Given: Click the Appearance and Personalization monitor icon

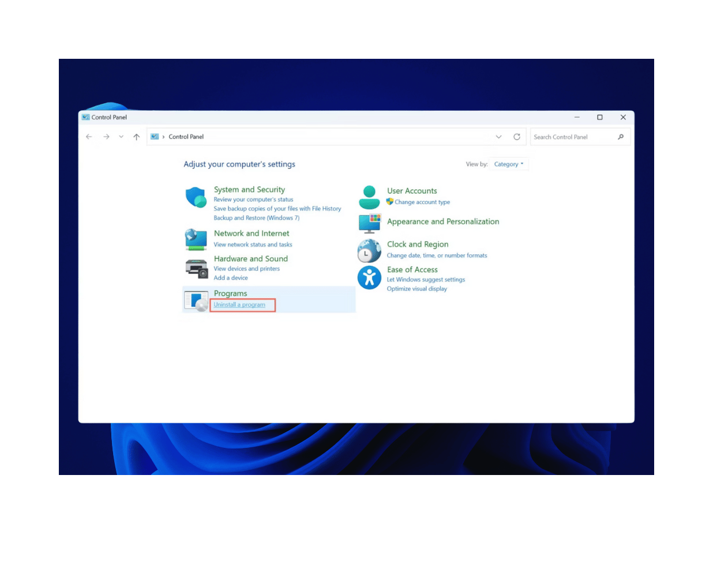Looking at the screenshot, I should [x=370, y=223].
